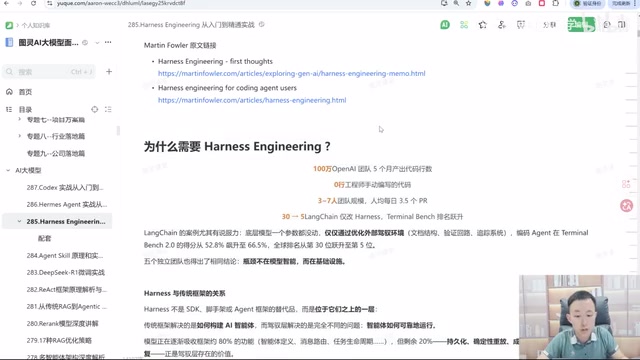Locate current document with target icon
Image resolution: width=640 pixels, height=360 pixels.
(95, 109)
